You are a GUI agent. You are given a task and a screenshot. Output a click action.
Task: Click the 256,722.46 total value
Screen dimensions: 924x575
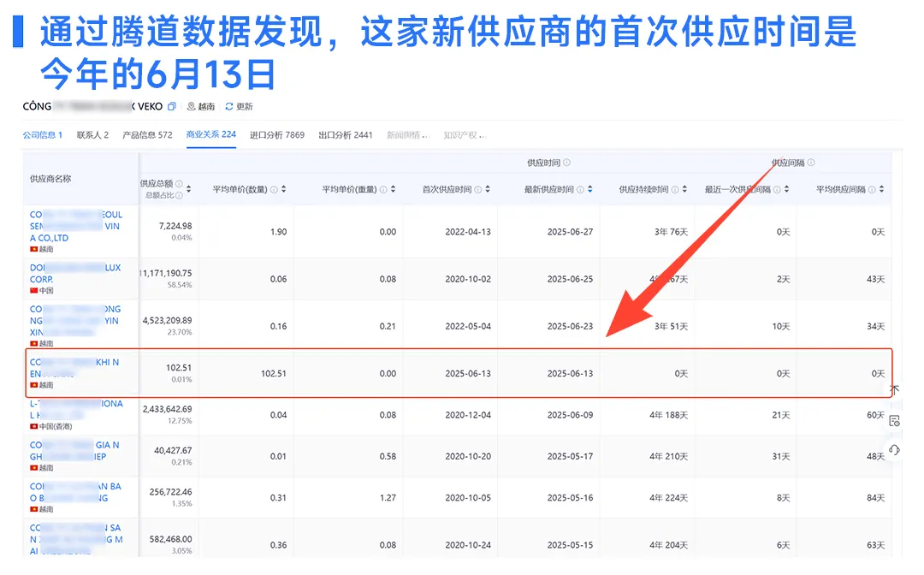(170, 491)
